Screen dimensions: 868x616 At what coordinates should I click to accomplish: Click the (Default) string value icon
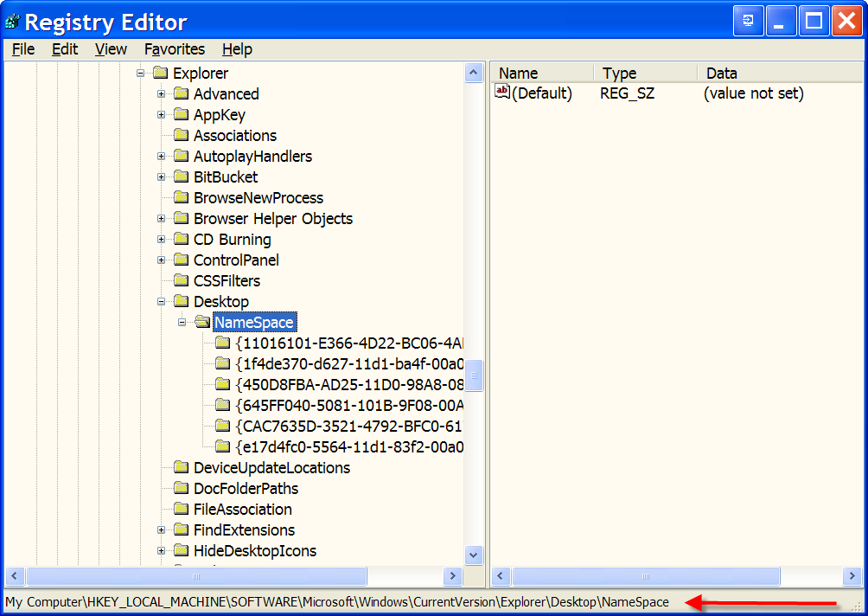[x=502, y=93]
